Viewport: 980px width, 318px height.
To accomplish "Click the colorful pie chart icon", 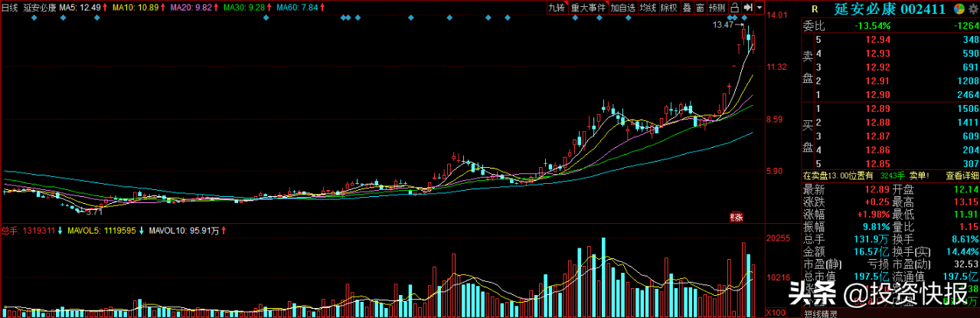I will pyautogui.click(x=959, y=8).
